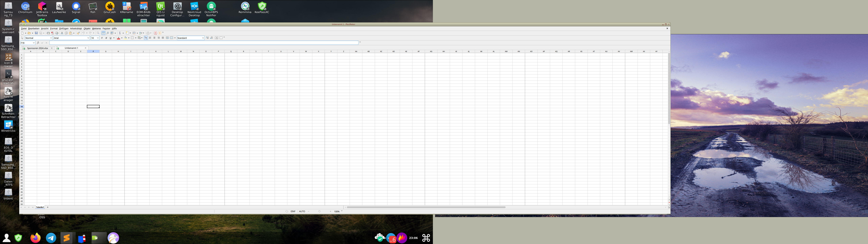Open the Format menu
Viewport: 868px width, 244px height.
(x=54, y=29)
